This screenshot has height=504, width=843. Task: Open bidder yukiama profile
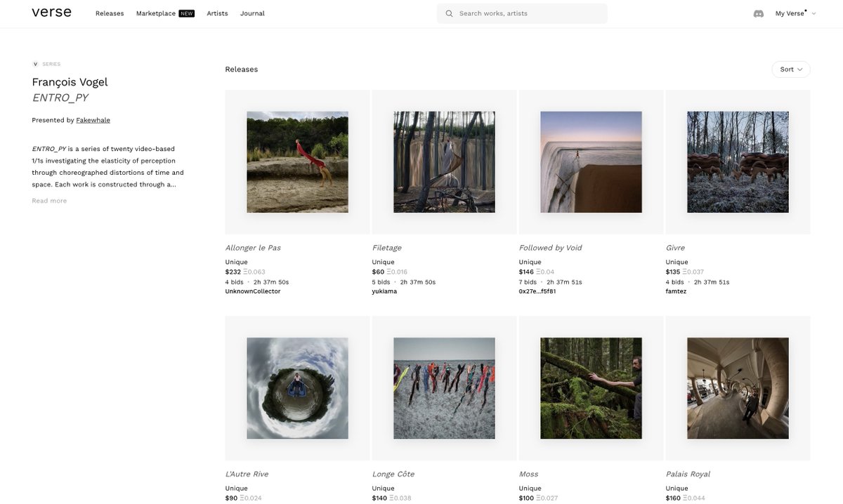coord(384,291)
